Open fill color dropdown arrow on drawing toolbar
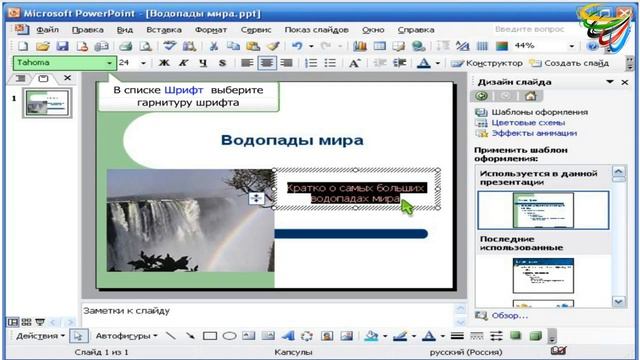640x360 pixels. [384, 336]
